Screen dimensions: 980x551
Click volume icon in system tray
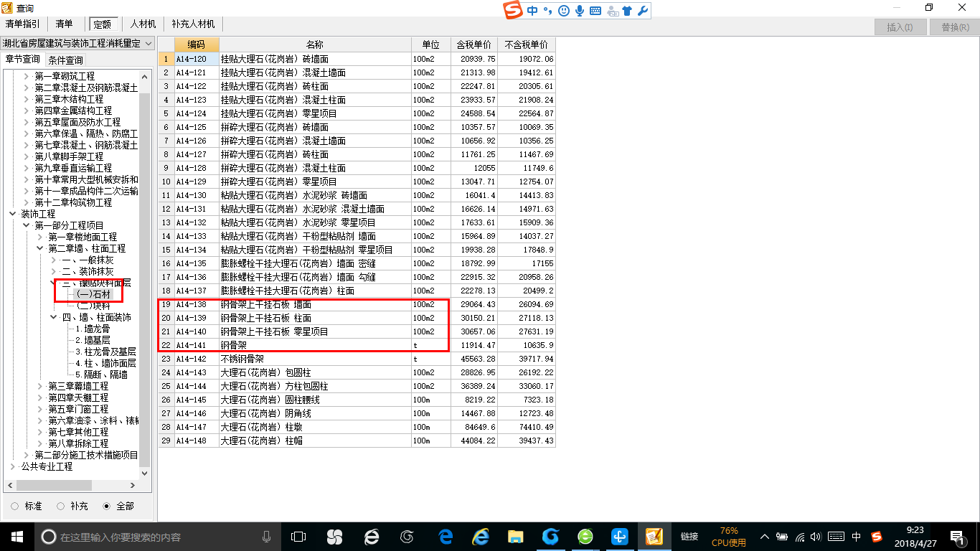coord(817,537)
